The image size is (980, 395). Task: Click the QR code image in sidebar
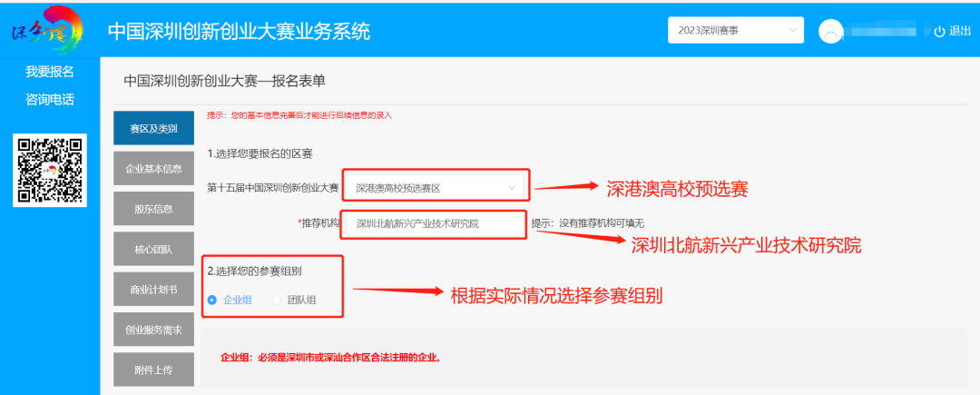50,170
